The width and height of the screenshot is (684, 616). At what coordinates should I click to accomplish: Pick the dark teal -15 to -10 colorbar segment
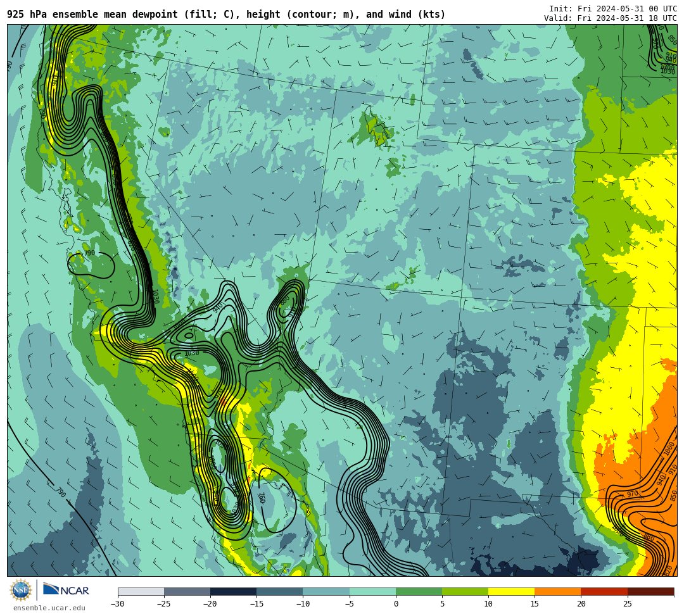tap(280, 591)
